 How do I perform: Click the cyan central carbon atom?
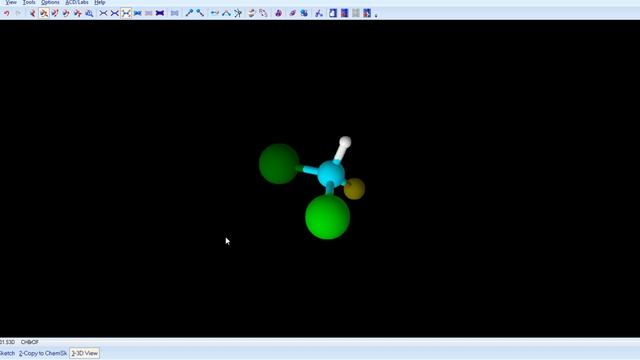(x=331, y=173)
